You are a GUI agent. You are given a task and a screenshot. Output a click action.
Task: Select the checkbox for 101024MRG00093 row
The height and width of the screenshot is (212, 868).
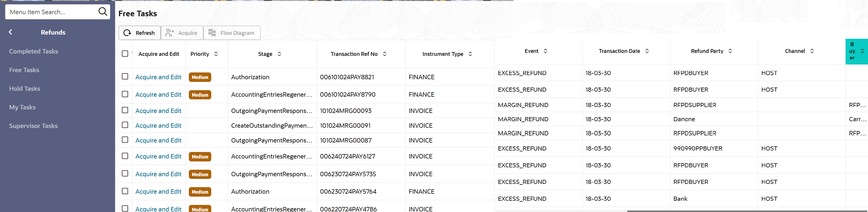(125, 110)
